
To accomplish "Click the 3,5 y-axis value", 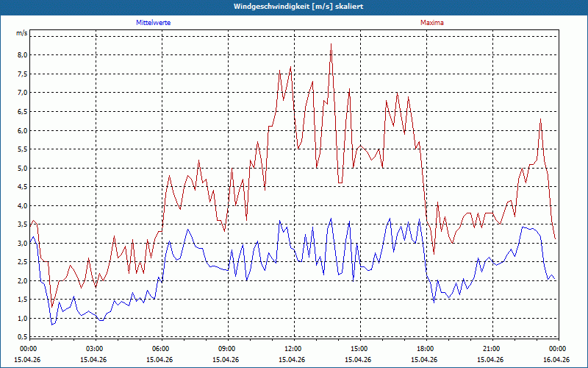I will point(23,224).
